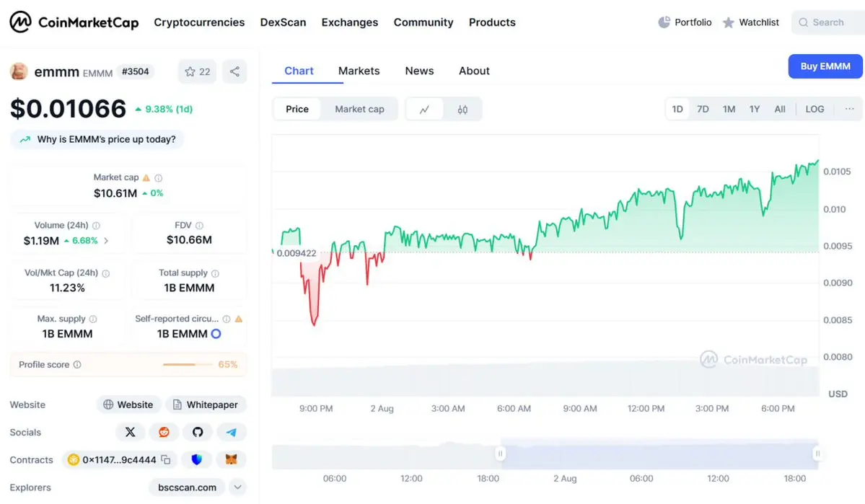Open the GitHub social link
This screenshot has width=865, height=504.
[x=198, y=433]
